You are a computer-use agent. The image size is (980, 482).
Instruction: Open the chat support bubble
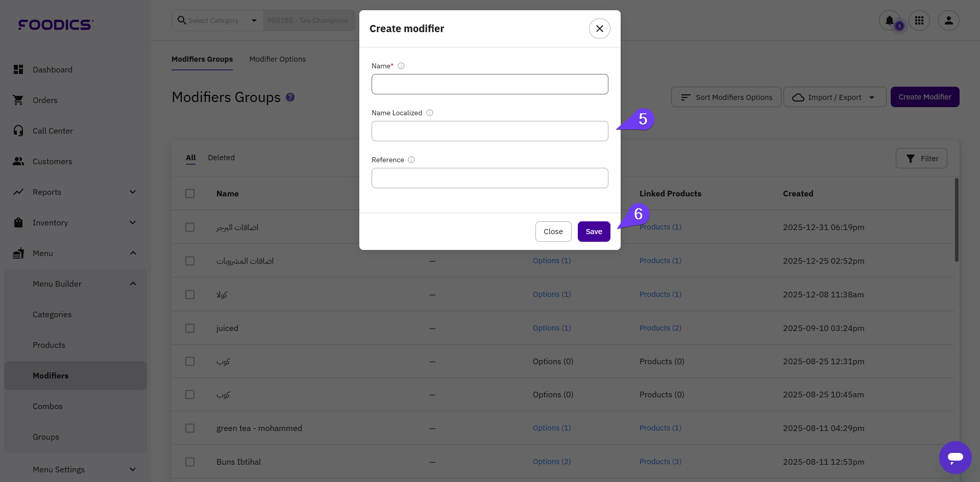pyautogui.click(x=955, y=457)
